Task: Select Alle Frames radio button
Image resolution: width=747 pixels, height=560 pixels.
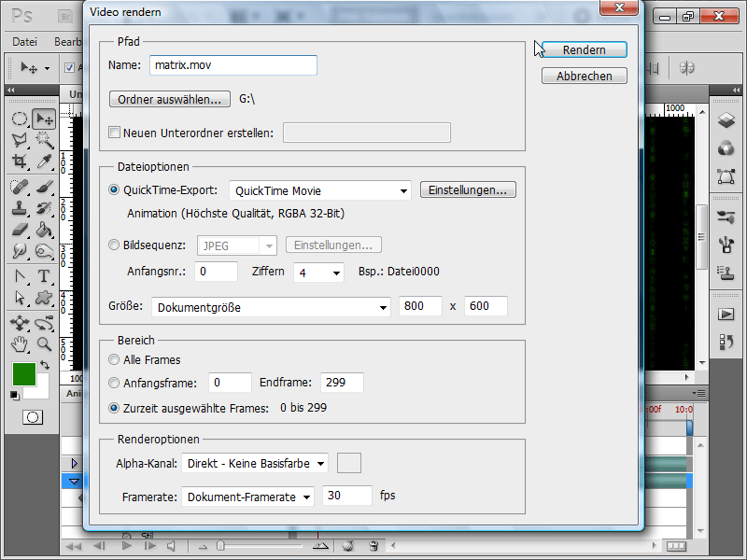Action: click(114, 359)
